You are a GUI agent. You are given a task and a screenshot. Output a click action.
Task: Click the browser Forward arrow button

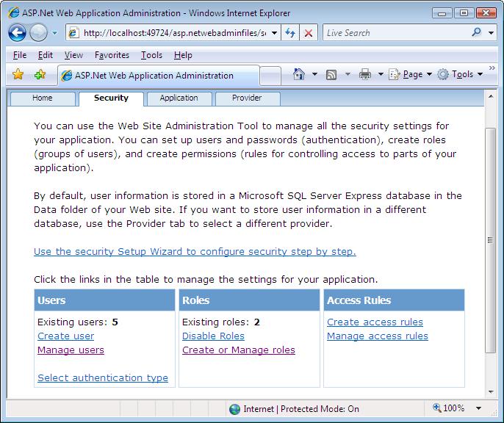38,32
